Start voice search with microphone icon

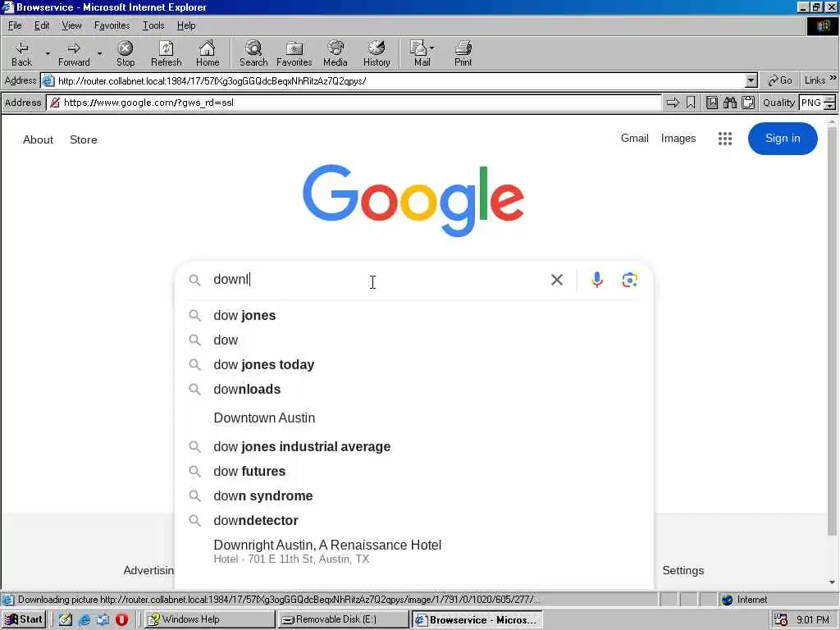[597, 280]
